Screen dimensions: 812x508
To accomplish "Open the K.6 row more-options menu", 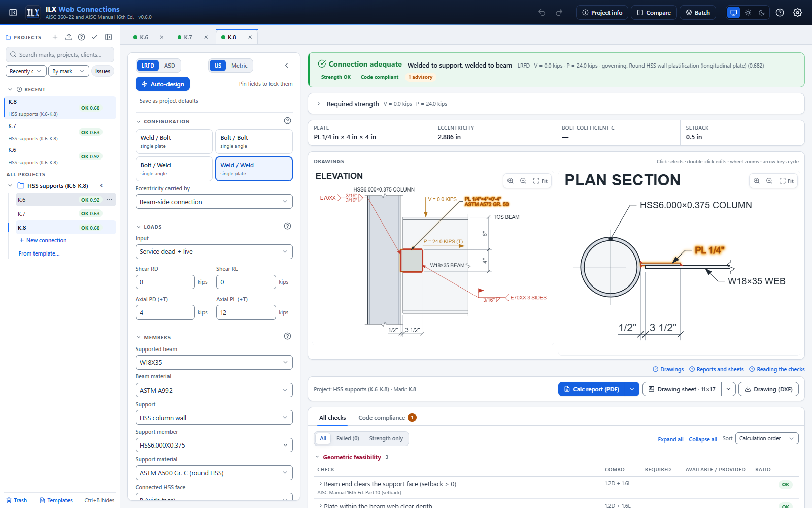I will (109, 200).
